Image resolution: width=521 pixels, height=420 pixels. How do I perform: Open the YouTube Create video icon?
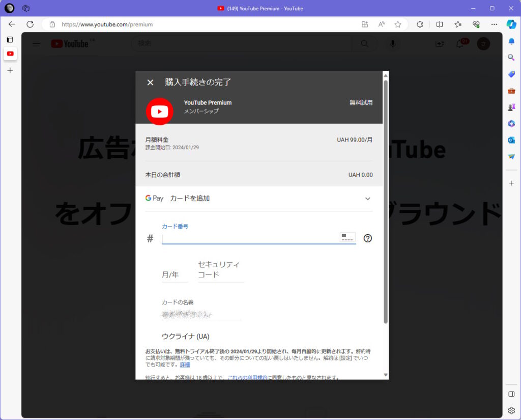tap(440, 44)
